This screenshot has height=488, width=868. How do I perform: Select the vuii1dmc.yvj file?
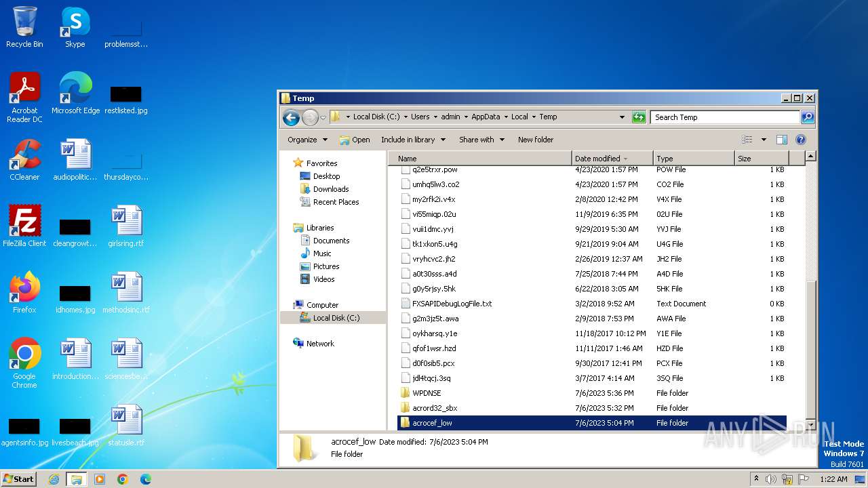[591, 229]
